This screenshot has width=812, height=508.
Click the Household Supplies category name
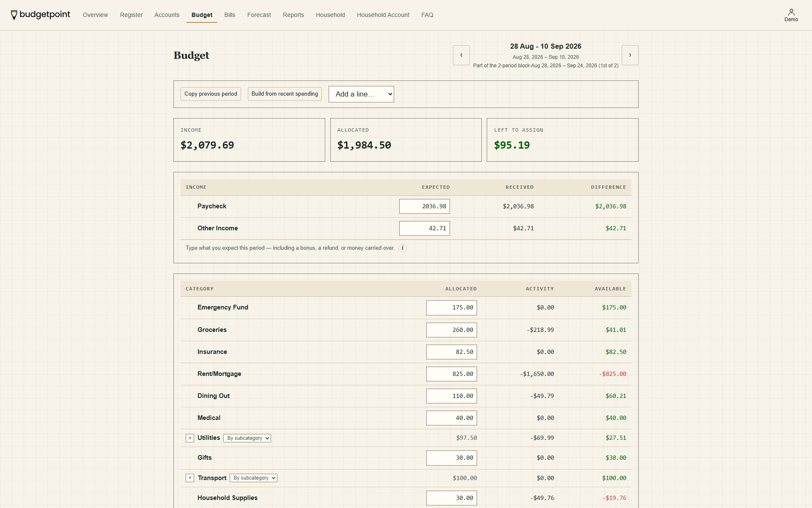point(228,498)
